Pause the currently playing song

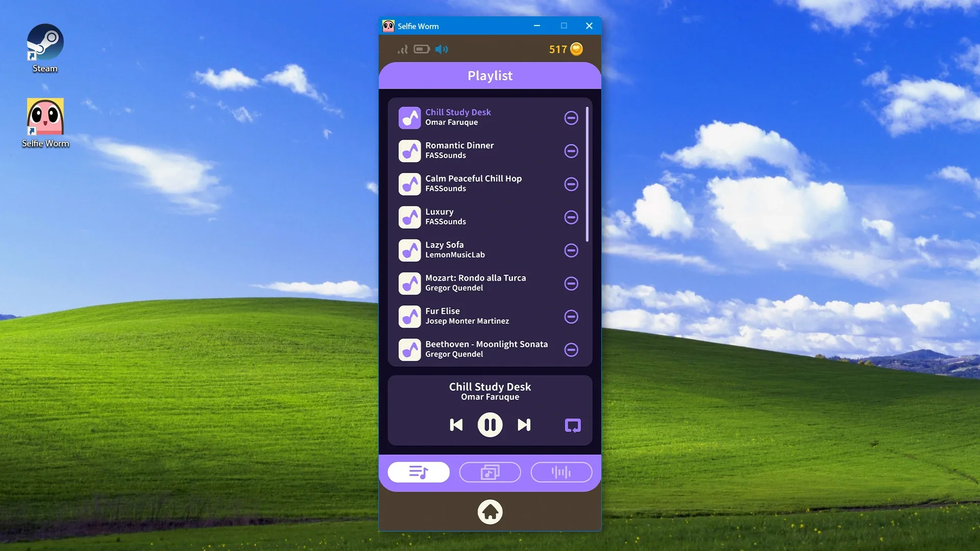click(x=490, y=425)
